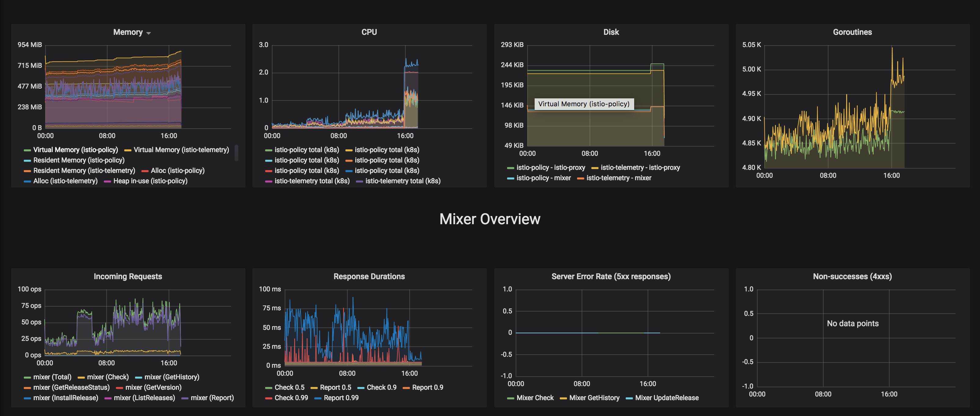
Task: Click the orange marker beside Resident Memory (istio-telemetry)
Action: tap(28, 170)
